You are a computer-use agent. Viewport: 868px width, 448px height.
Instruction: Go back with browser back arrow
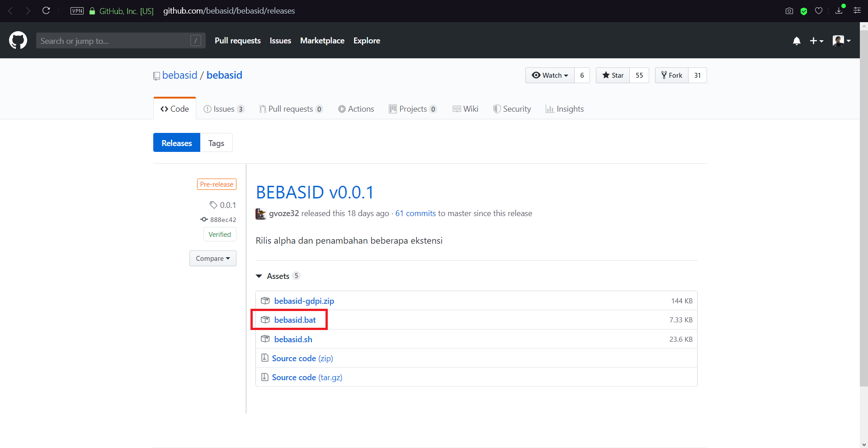click(x=10, y=11)
